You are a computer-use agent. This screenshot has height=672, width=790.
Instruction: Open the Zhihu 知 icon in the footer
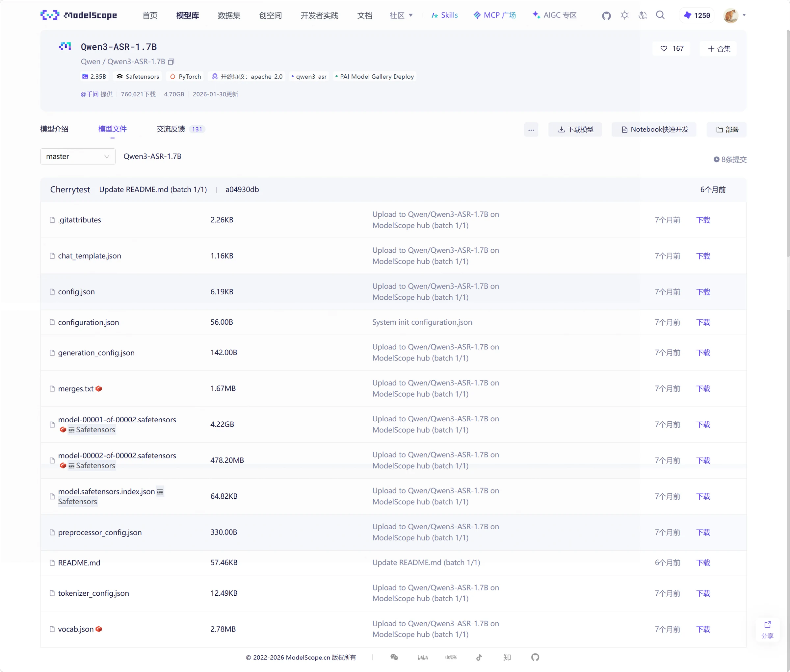pyautogui.click(x=507, y=657)
